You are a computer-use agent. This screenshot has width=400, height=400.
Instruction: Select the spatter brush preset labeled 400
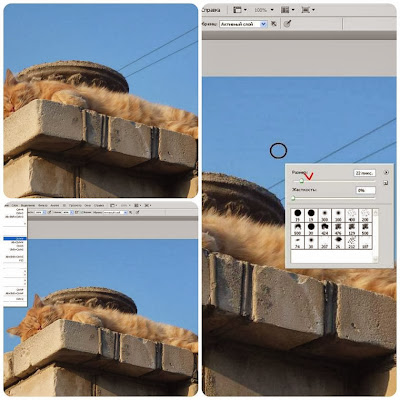click(x=352, y=215)
